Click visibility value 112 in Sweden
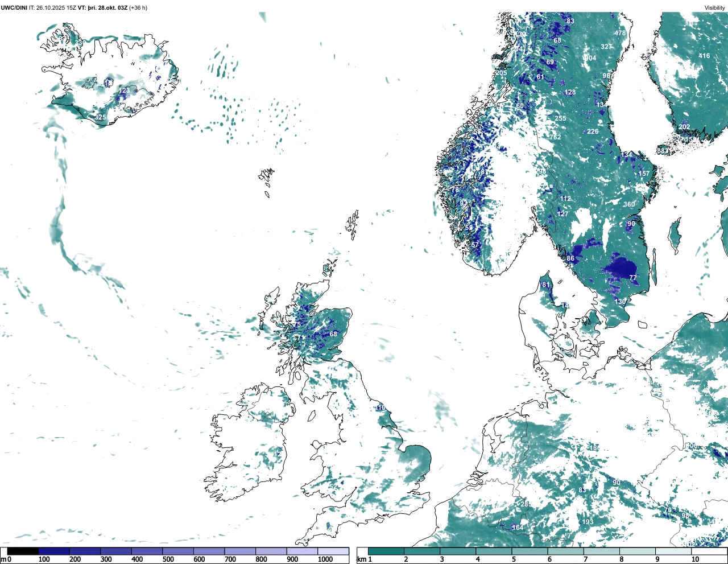The image size is (728, 564). [565, 199]
